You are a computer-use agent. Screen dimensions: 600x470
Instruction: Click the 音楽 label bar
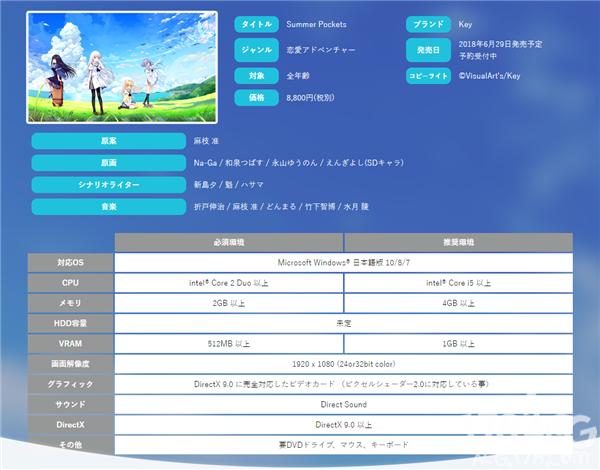click(109, 207)
